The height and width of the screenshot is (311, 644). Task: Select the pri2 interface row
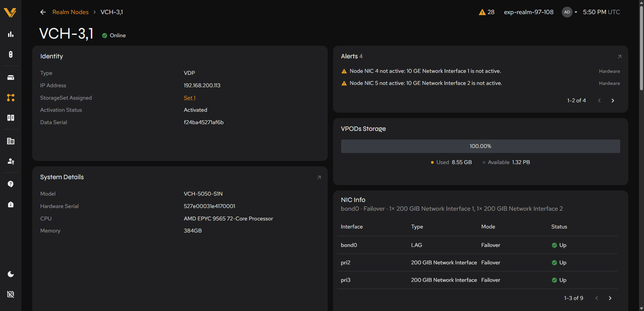pos(477,263)
